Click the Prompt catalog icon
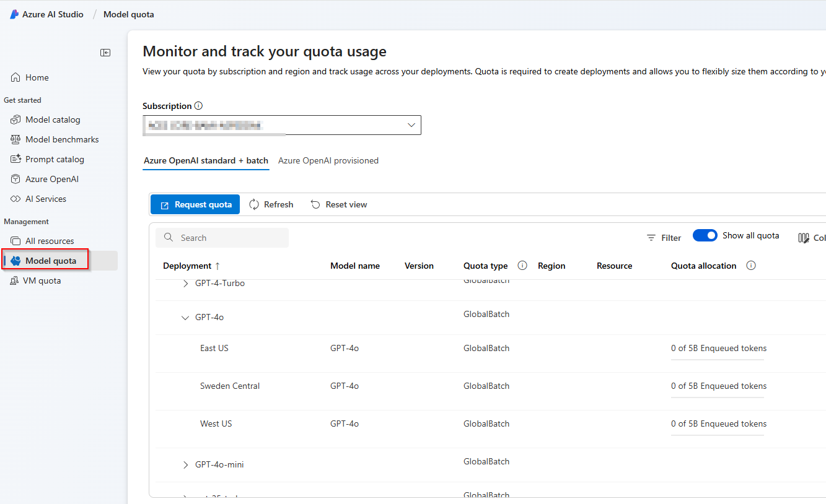Image resolution: width=826 pixels, height=504 pixels. [15, 159]
